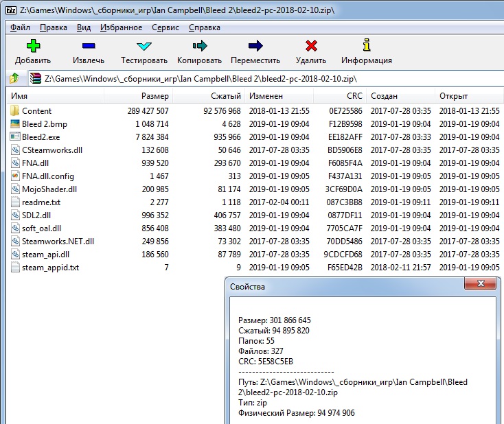Click packed size 935 966
504x424 pixels.
point(227,137)
